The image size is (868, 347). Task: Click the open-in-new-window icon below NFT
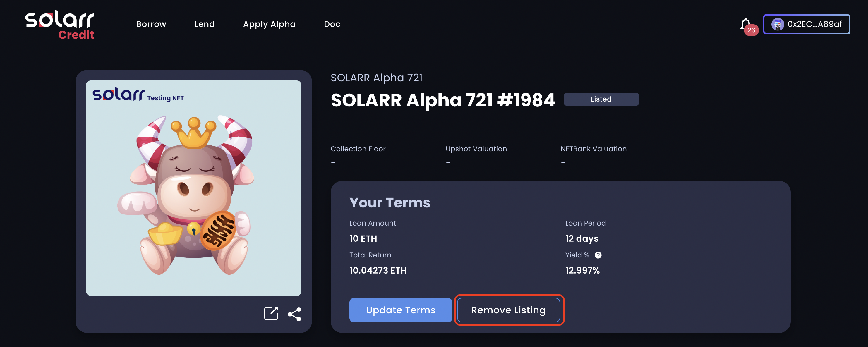coord(271,313)
